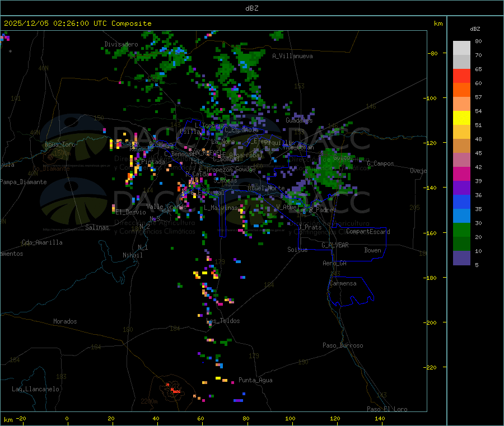
Task: Click the Paso_Barroso map label
Action: 343,345
